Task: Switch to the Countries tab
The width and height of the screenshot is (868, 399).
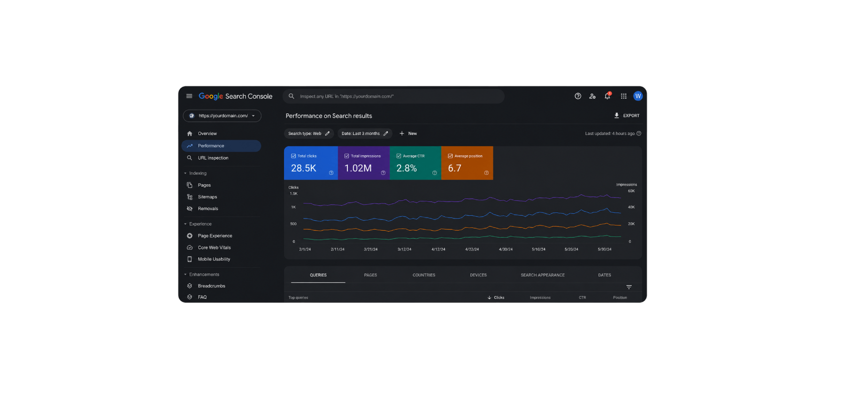Action: tap(424, 275)
